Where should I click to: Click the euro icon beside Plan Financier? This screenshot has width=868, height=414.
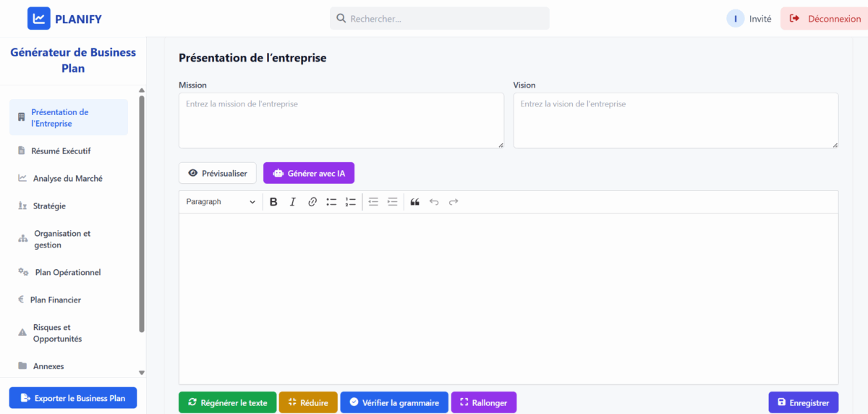pyautogui.click(x=21, y=300)
